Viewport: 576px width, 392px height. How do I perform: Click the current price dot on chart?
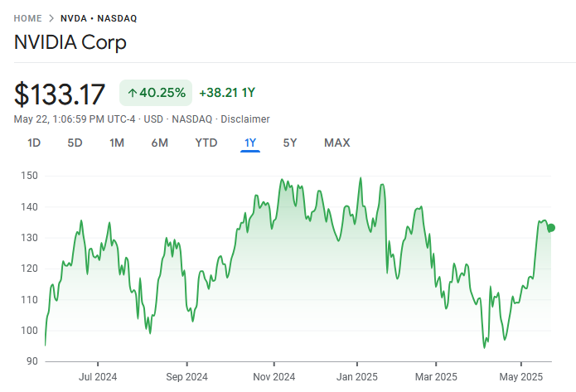coord(551,228)
